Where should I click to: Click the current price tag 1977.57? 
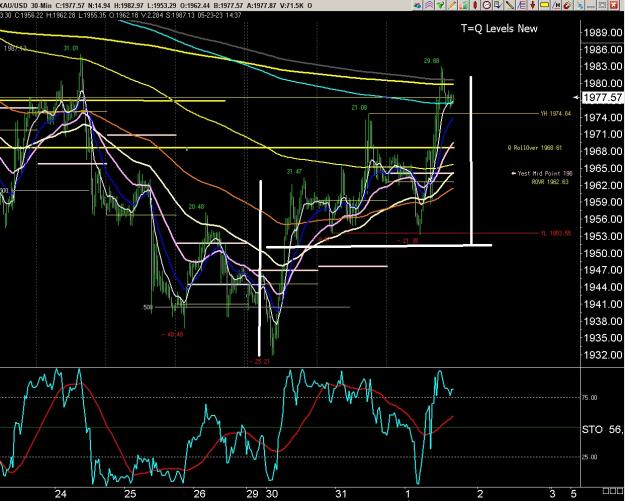(x=602, y=97)
